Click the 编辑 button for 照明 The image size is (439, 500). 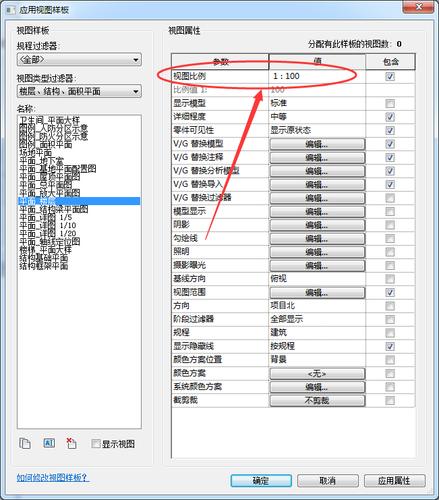coord(317,252)
